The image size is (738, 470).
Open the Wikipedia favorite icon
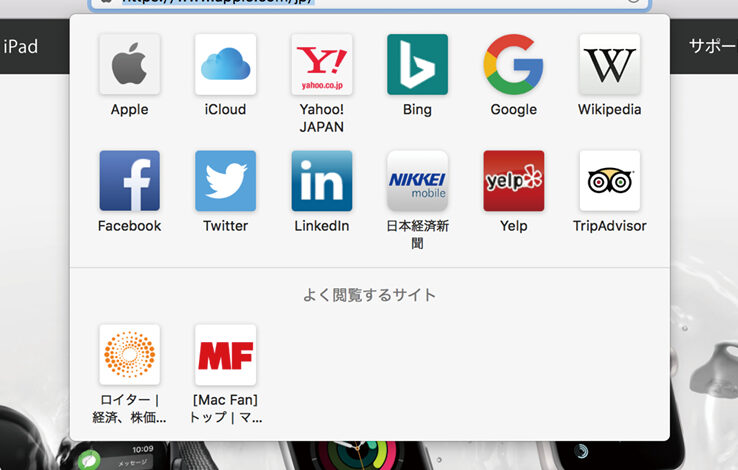[x=610, y=64]
